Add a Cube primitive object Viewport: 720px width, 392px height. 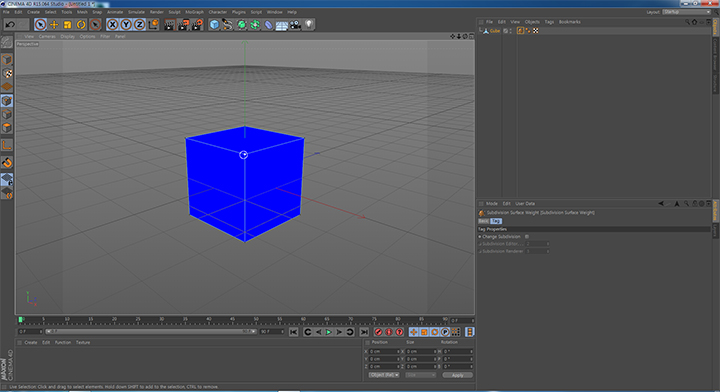point(214,25)
